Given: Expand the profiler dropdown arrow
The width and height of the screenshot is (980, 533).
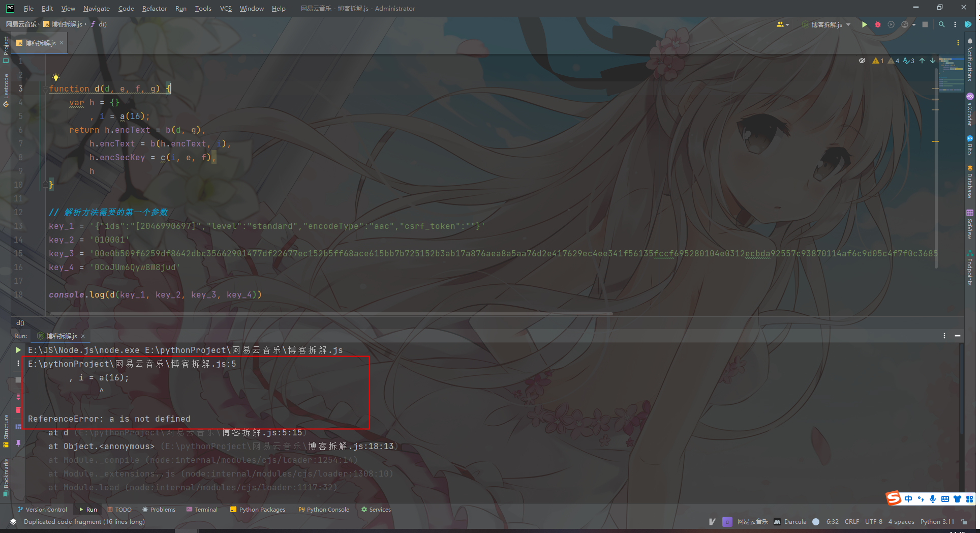Looking at the screenshot, I should click(914, 24).
